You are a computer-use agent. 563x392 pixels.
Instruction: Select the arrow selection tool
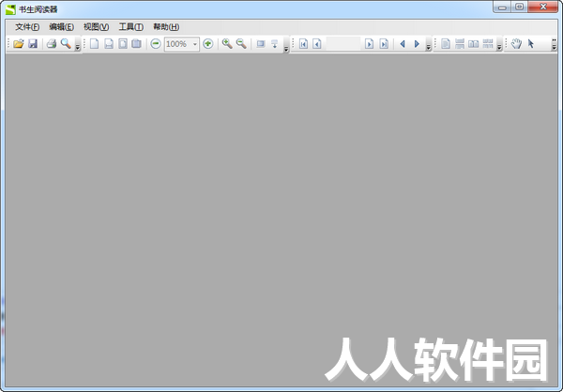pyautogui.click(x=531, y=44)
